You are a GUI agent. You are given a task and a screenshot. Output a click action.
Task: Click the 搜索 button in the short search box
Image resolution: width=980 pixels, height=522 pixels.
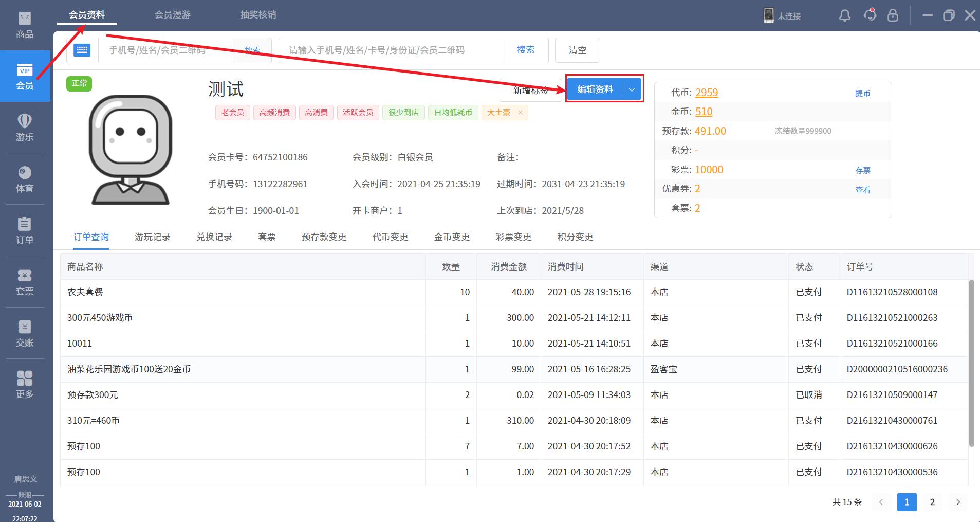[252, 50]
